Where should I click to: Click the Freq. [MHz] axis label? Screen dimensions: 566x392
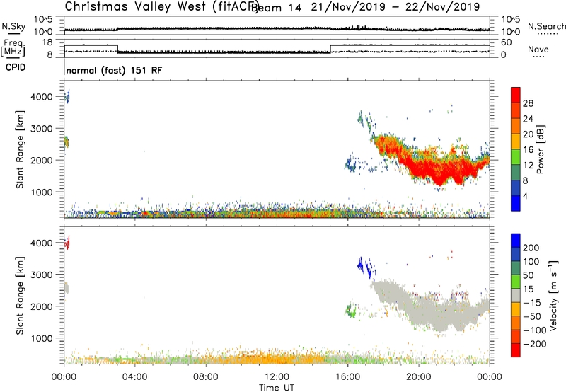13,47
